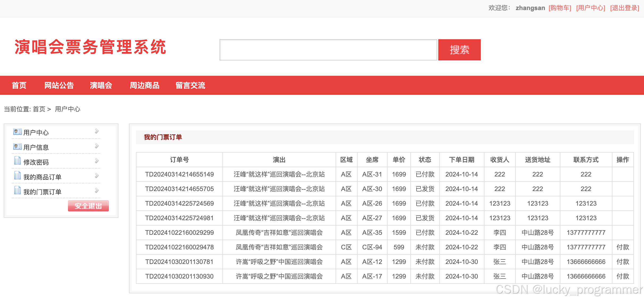Image resolution: width=644 pixels, height=300 pixels.
Task: Go to 网站公告 in navigation bar
Action: tap(59, 85)
